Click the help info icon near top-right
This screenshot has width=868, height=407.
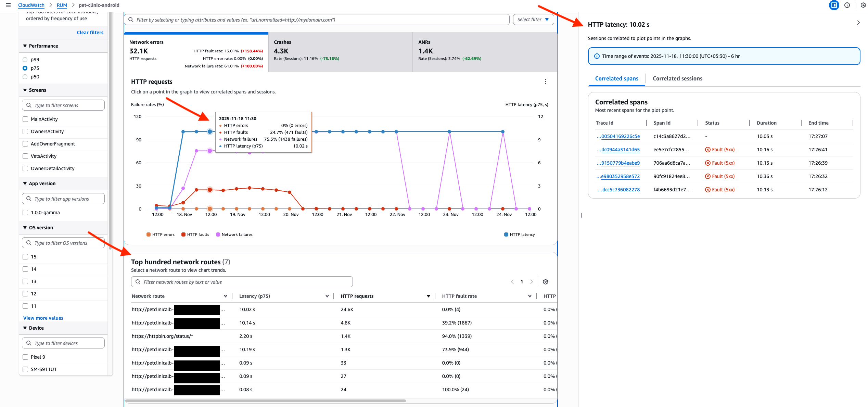coord(847,5)
